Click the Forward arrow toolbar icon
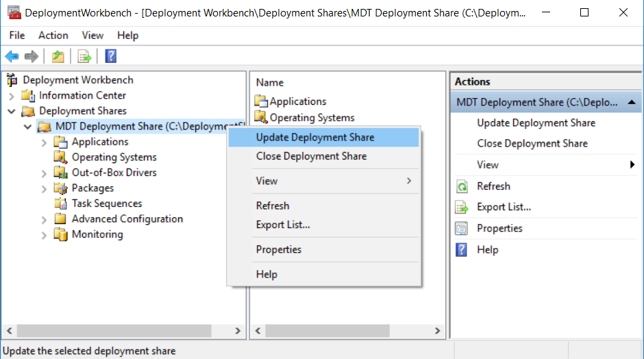 coord(32,56)
